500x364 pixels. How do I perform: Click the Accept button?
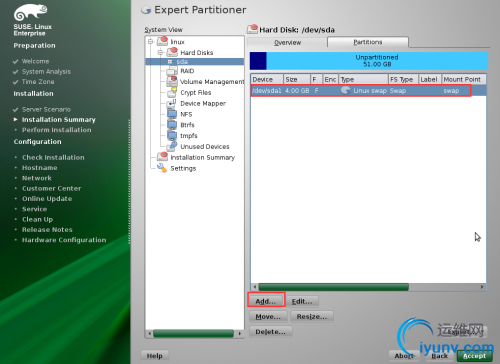click(x=474, y=356)
